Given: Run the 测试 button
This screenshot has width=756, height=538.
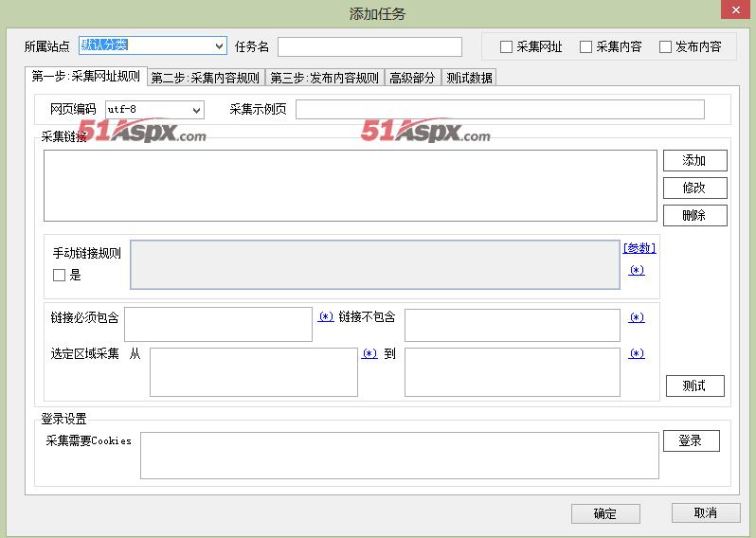Looking at the screenshot, I should pos(694,386).
